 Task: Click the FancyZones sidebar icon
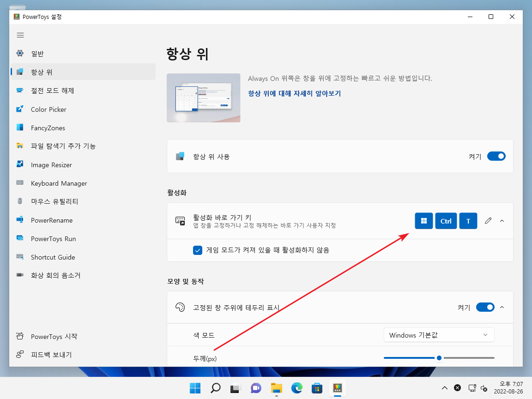[x=20, y=127]
